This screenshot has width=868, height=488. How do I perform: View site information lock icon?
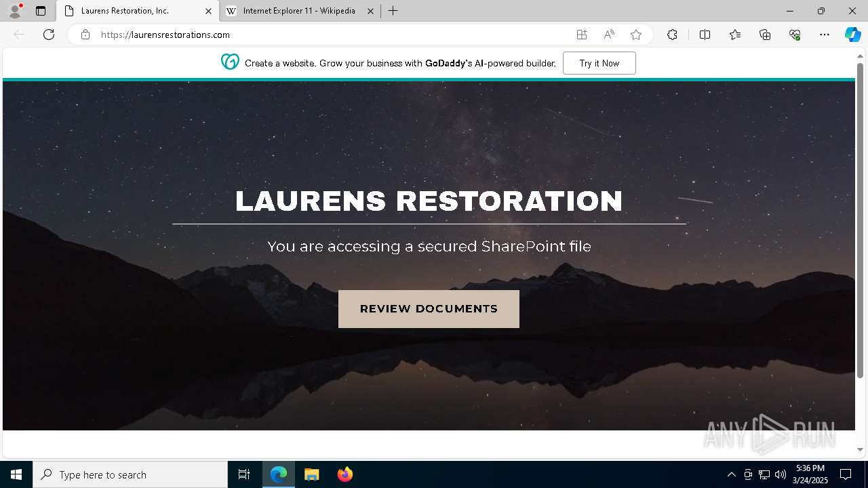(x=85, y=35)
